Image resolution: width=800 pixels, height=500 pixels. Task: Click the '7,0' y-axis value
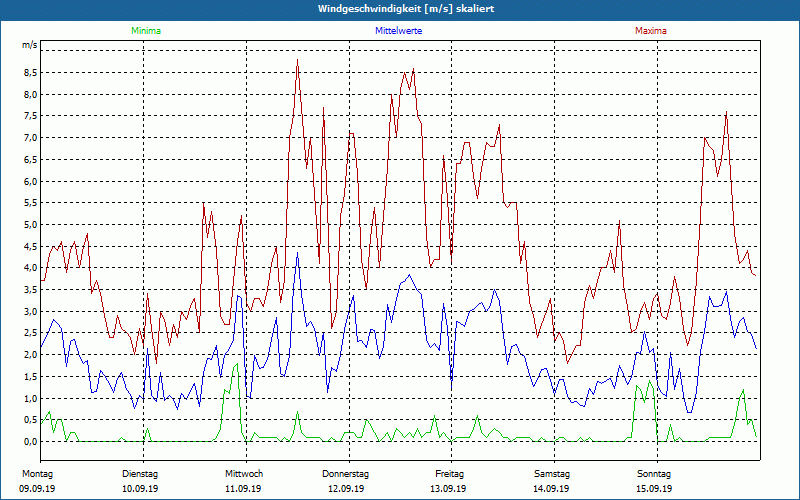tap(30, 138)
